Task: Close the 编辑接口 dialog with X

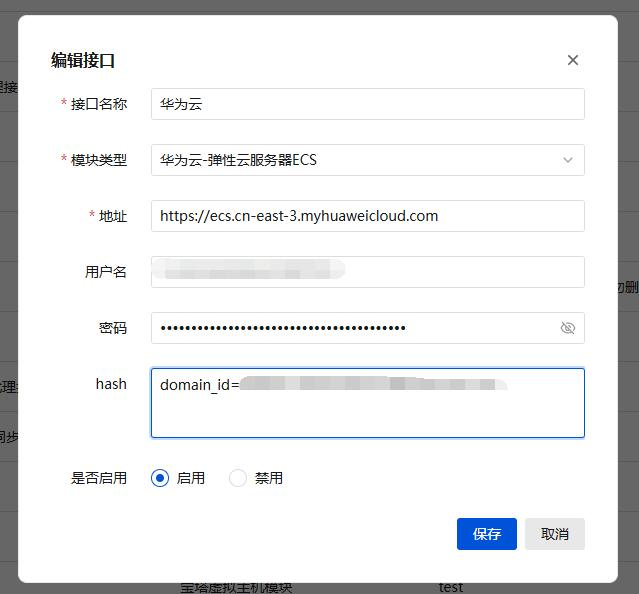Action: [573, 60]
